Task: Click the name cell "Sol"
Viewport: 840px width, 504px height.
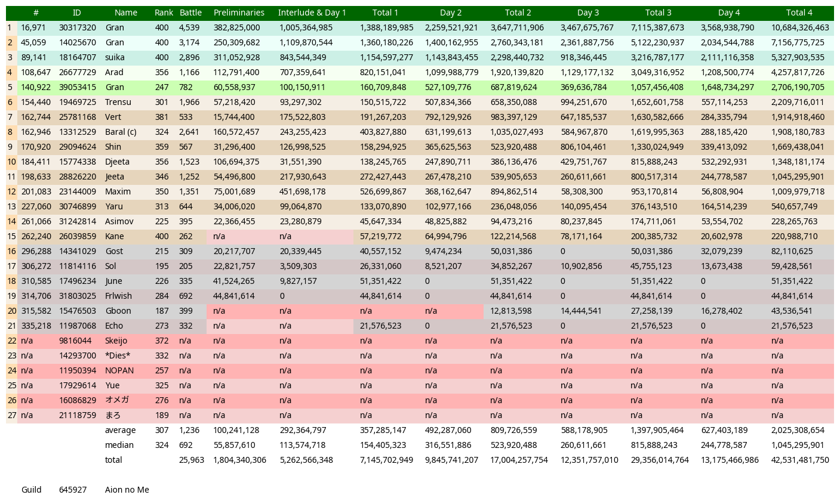Action: (110, 266)
